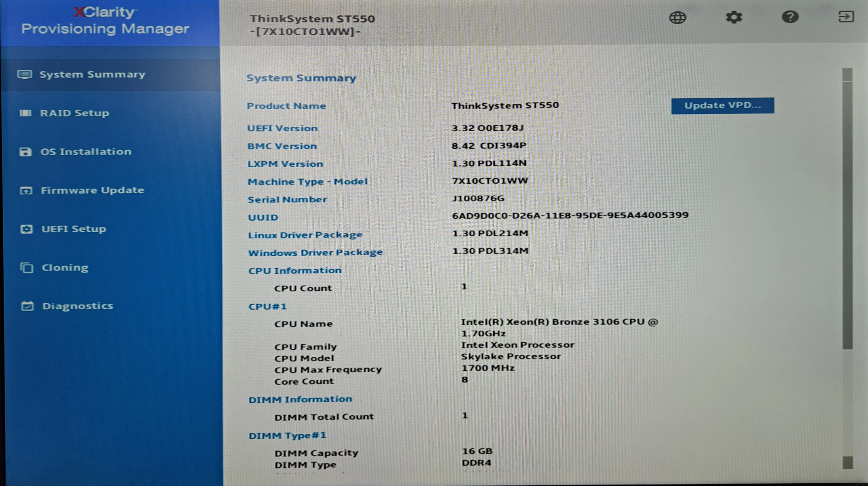Click Windows Driver Package value 1.30 PDL314M
This screenshot has height=486, width=868.
tap(490, 251)
